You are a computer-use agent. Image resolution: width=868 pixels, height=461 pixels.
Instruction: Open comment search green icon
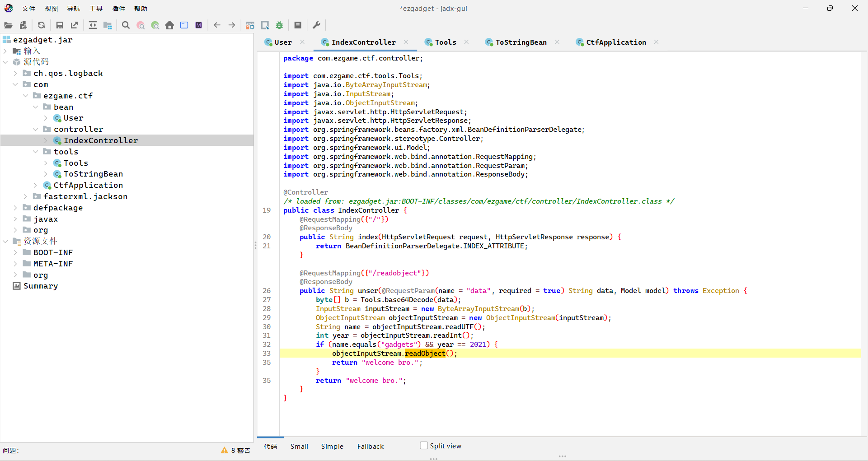click(x=155, y=25)
